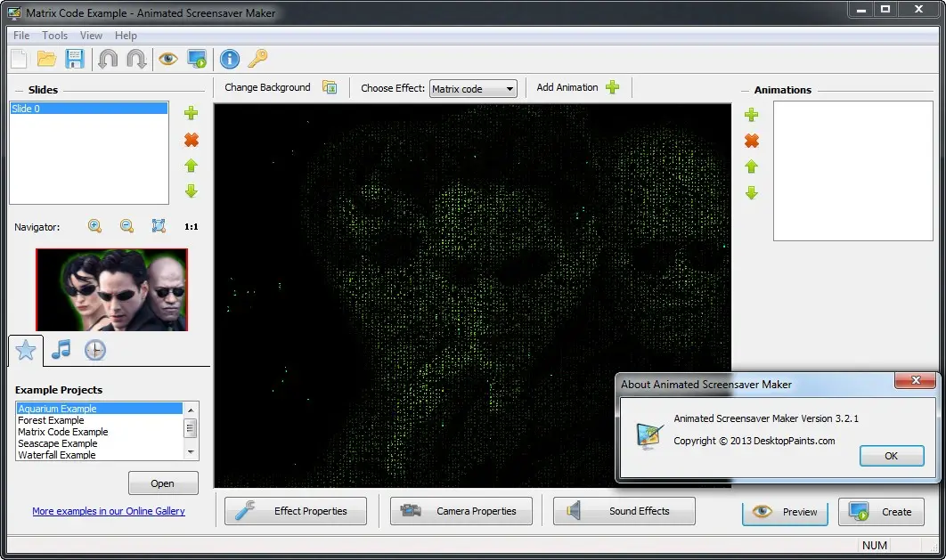Select Aquarium Example in the list
Image resolution: width=946 pixels, height=560 pixels.
(99, 409)
